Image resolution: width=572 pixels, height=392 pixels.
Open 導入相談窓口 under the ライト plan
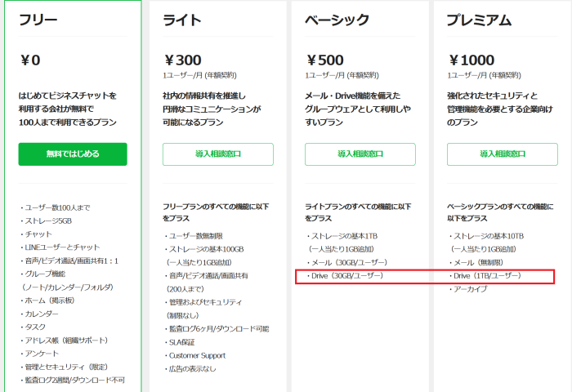click(x=218, y=154)
